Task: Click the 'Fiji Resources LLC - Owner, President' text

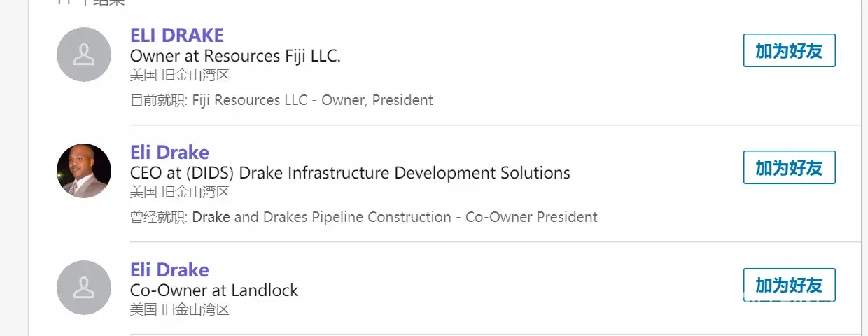Action: [312, 100]
